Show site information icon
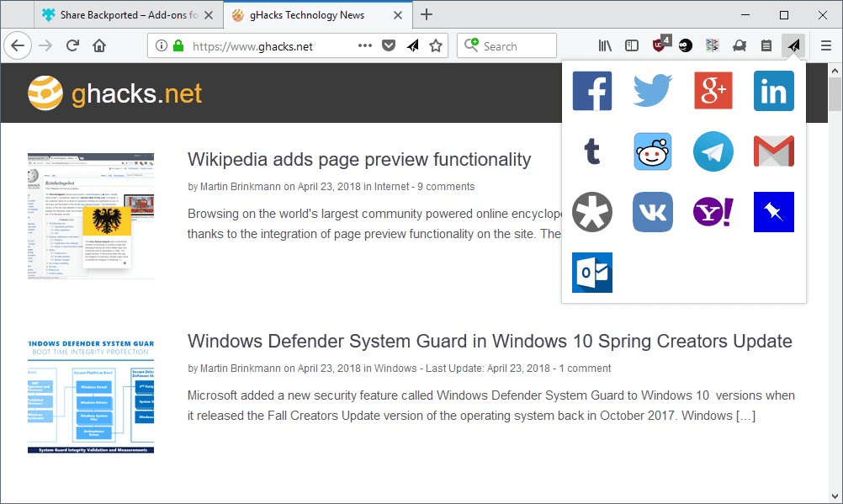The image size is (843, 504). (162, 45)
